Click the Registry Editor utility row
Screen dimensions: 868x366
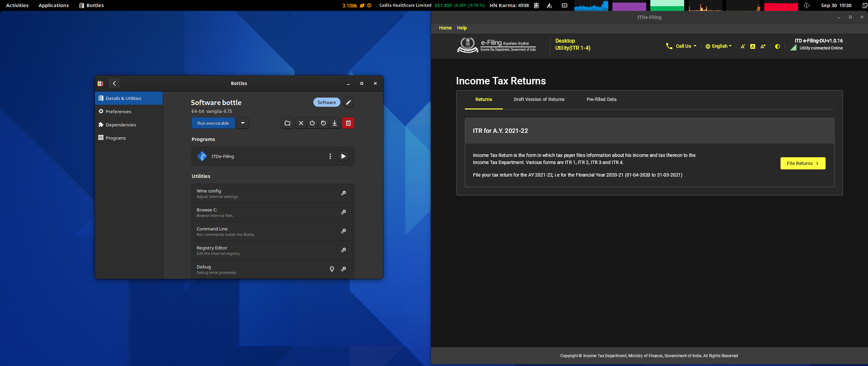[273, 250]
